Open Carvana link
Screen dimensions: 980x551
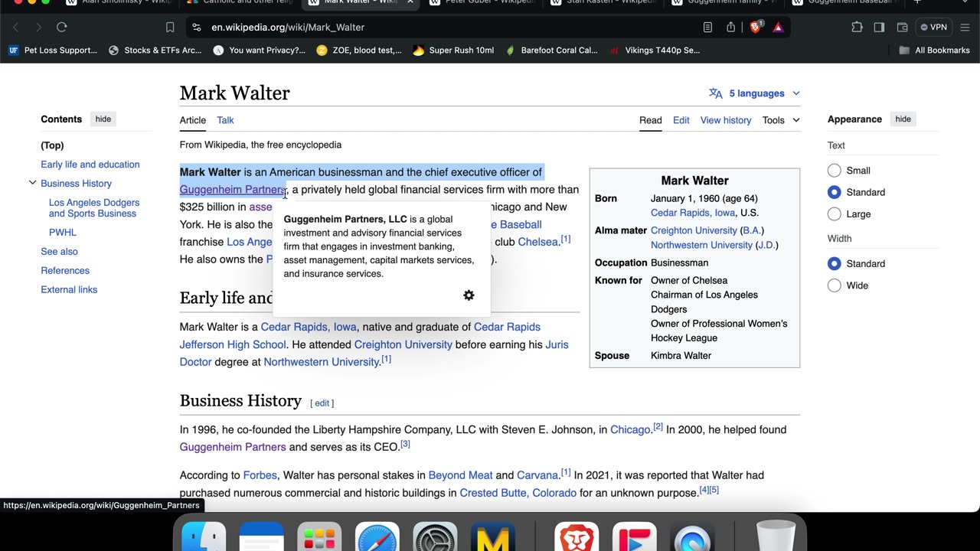[537, 475]
